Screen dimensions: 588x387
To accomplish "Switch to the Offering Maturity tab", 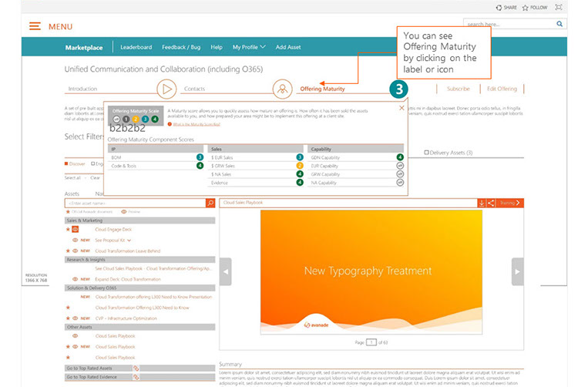I will coord(322,89).
